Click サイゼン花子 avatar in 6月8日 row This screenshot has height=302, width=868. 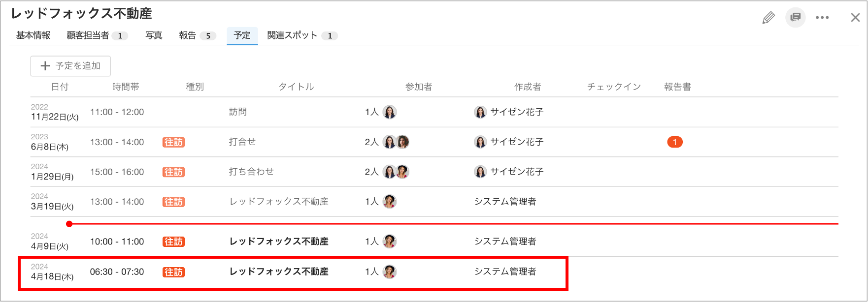[x=480, y=142]
